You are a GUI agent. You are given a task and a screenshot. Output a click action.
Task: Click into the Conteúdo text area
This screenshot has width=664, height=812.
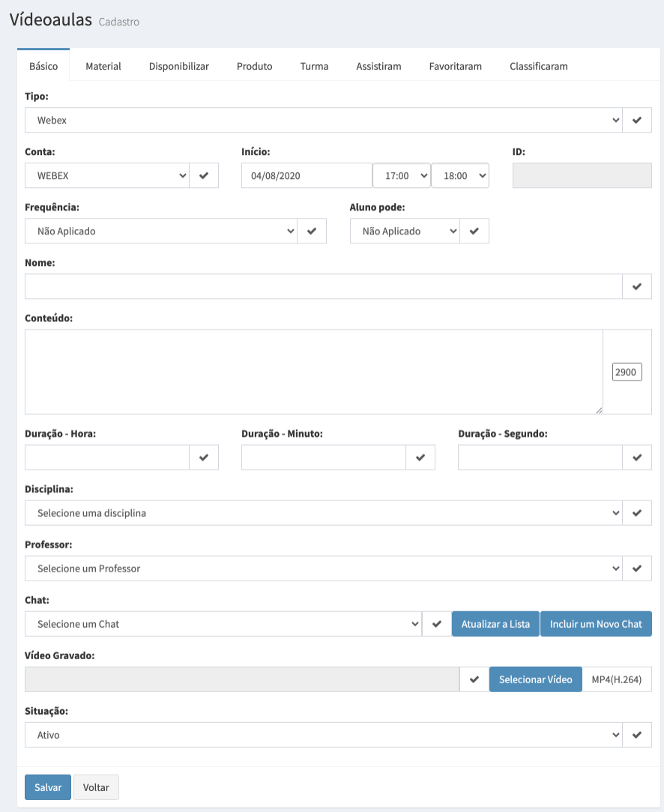(314, 372)
